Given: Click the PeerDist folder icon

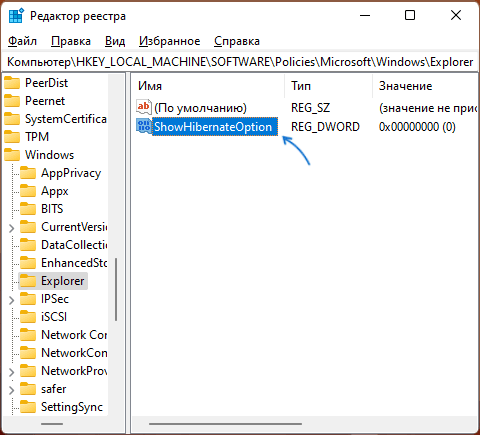Looking at the screenshot, I should tap(12, 83).
